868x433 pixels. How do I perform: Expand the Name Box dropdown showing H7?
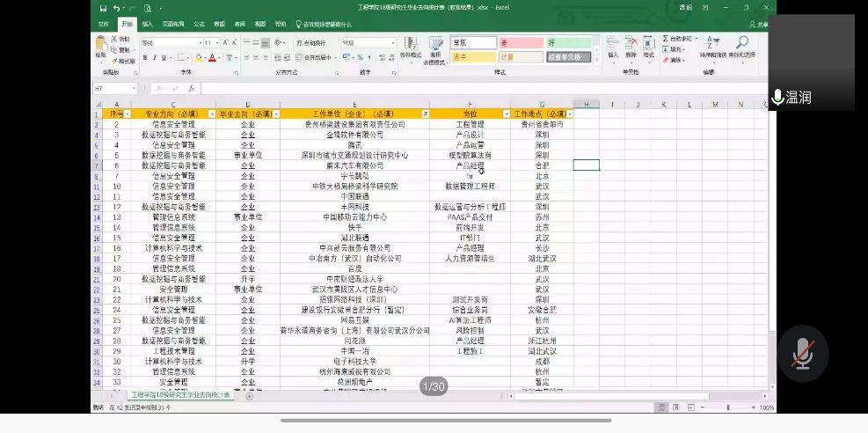[134, 89]
